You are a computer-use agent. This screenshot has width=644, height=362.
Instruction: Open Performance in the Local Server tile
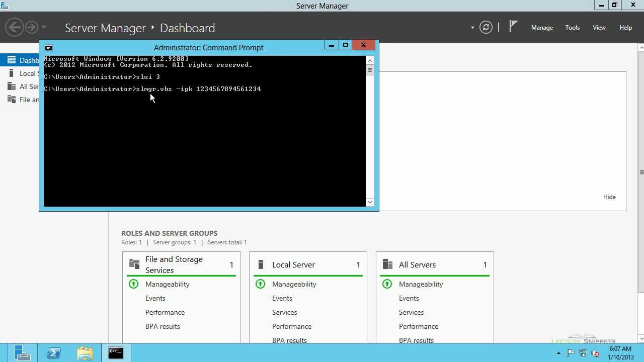click(292, 326)
